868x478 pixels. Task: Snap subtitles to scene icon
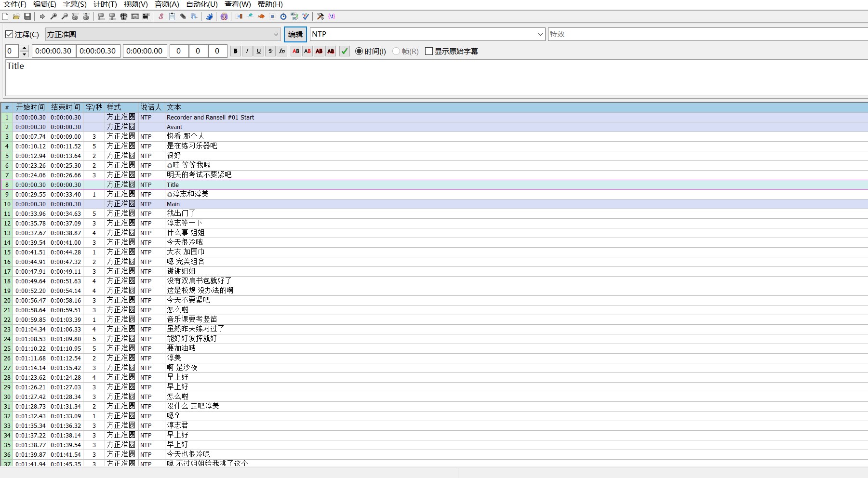(x=135, y=16)
